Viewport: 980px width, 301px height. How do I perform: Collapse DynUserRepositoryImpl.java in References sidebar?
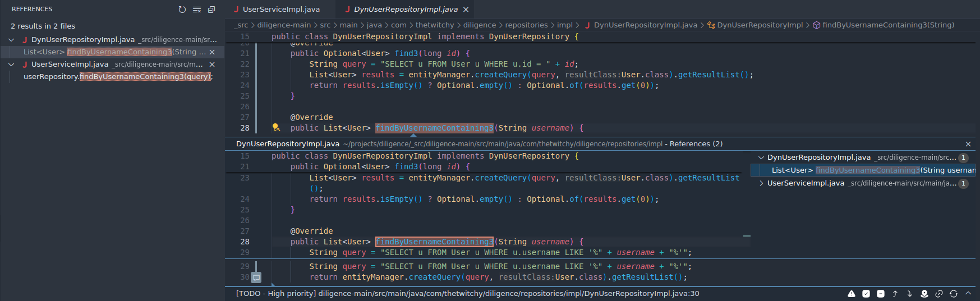[x=11, y=40]
